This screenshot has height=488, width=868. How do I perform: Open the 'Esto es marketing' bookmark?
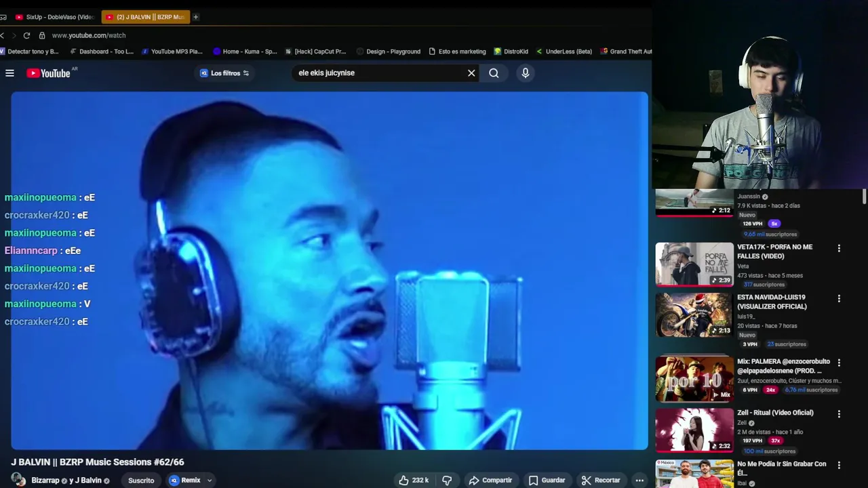pyautogui.click(x=458, y=52)
